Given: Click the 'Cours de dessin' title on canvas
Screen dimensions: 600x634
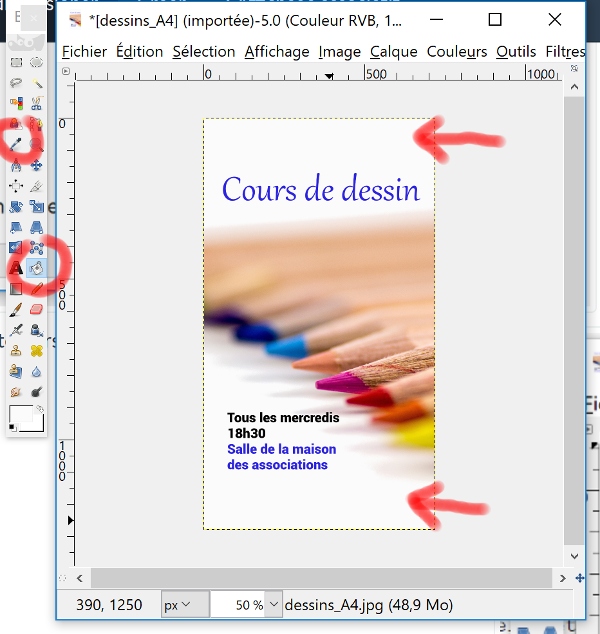Looking at the screenshot, I should click(x=321, y=189).
